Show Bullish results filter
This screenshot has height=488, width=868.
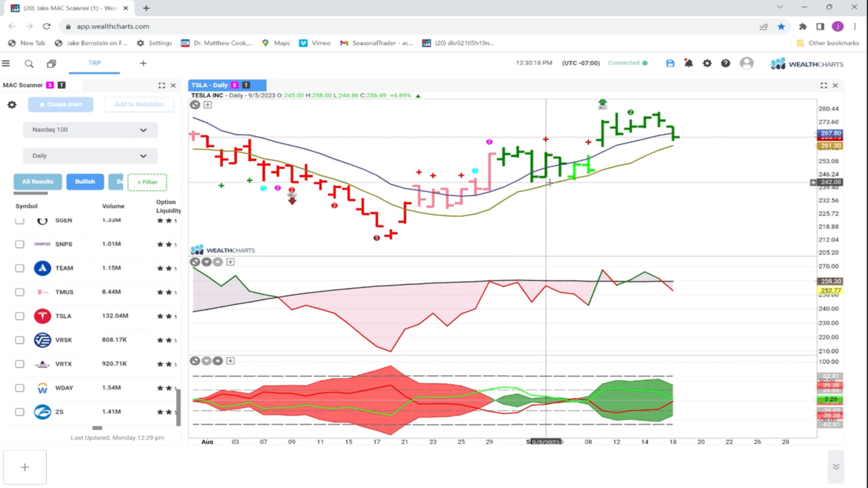pyautogui.click(x=85, y=182)
